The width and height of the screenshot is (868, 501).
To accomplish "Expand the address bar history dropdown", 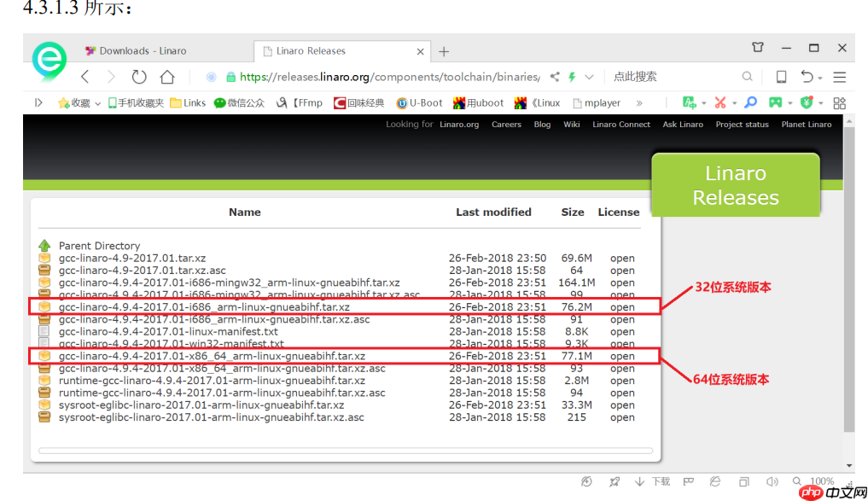I will 590,77.
